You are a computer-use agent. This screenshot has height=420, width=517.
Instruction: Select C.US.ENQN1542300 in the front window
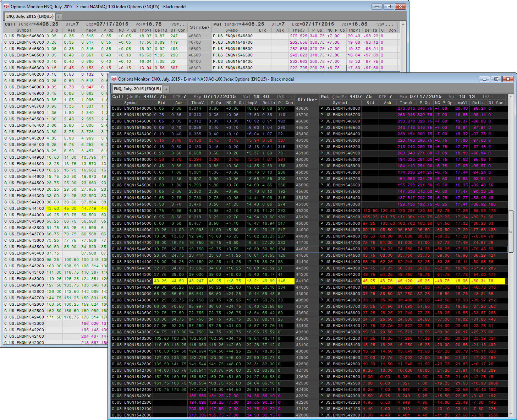(132, 396)
